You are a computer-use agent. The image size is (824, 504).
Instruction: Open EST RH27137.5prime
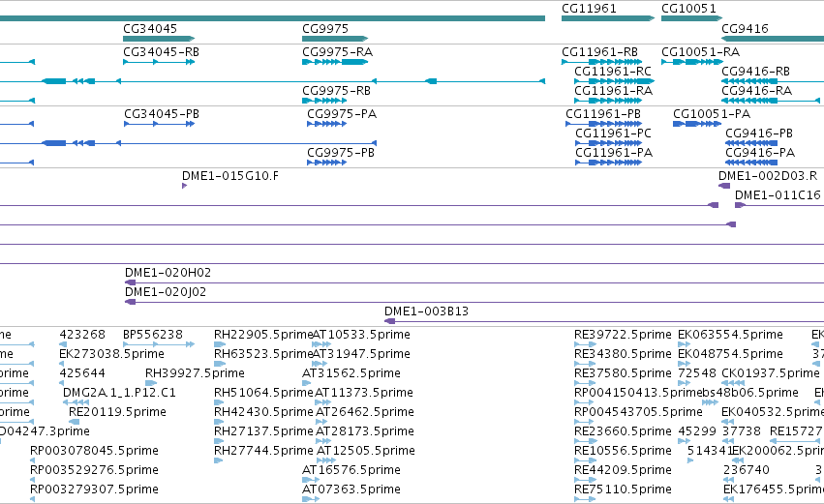point(263,431)
